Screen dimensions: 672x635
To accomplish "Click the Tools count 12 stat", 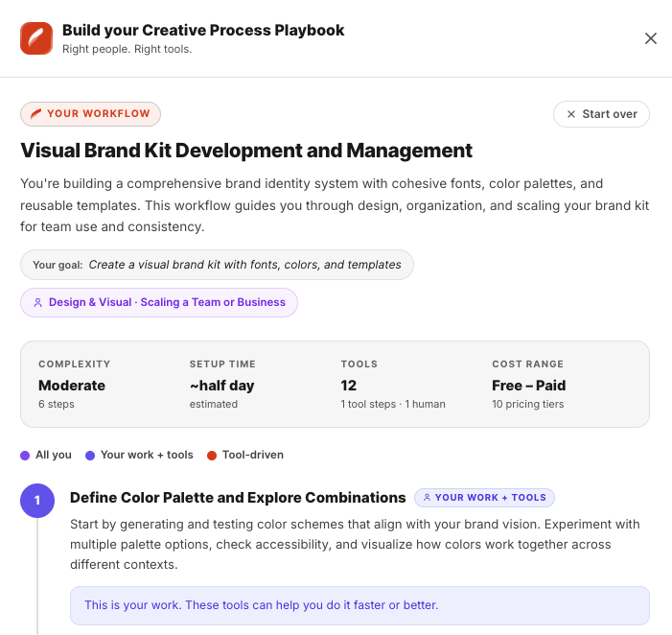I will pos(349,385).
